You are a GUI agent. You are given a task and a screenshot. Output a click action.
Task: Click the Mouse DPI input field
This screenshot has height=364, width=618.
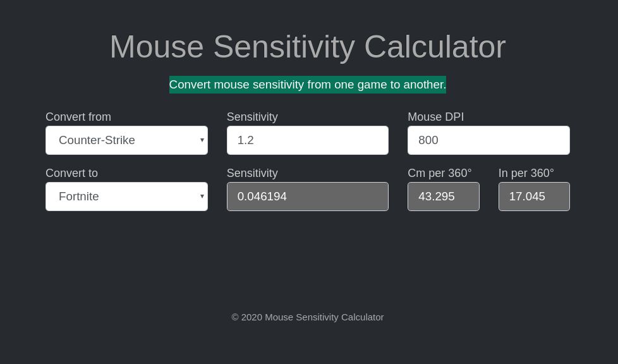coord(488,140)
